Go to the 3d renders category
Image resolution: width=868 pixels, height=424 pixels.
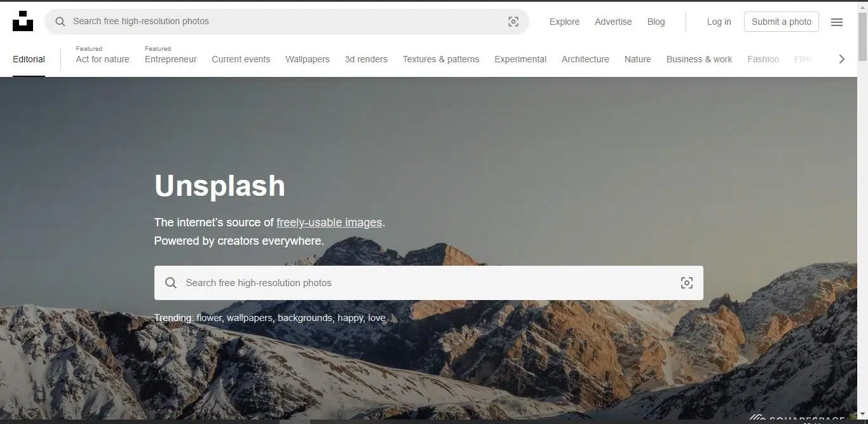tap(366, 59)
